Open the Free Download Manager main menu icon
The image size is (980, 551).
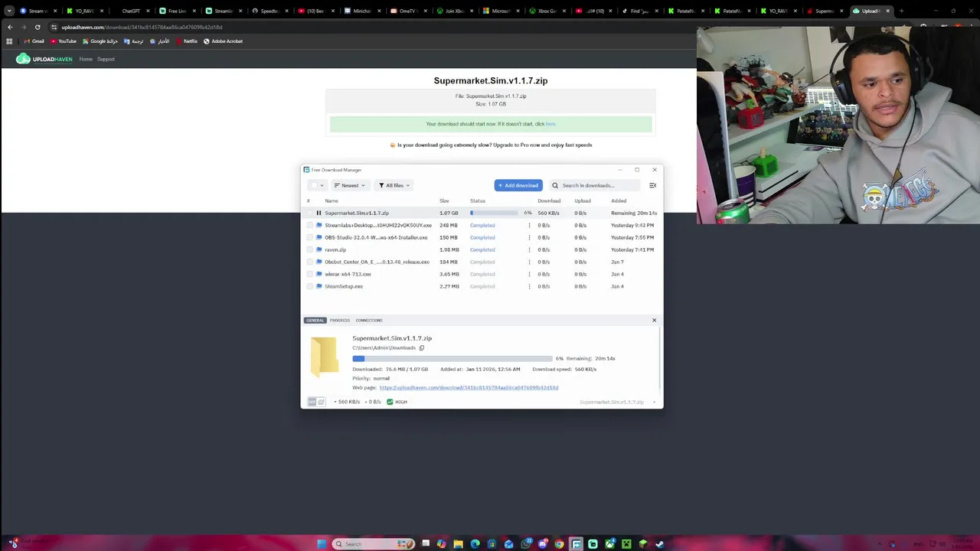pyautogui.click(x=652, y=185)
